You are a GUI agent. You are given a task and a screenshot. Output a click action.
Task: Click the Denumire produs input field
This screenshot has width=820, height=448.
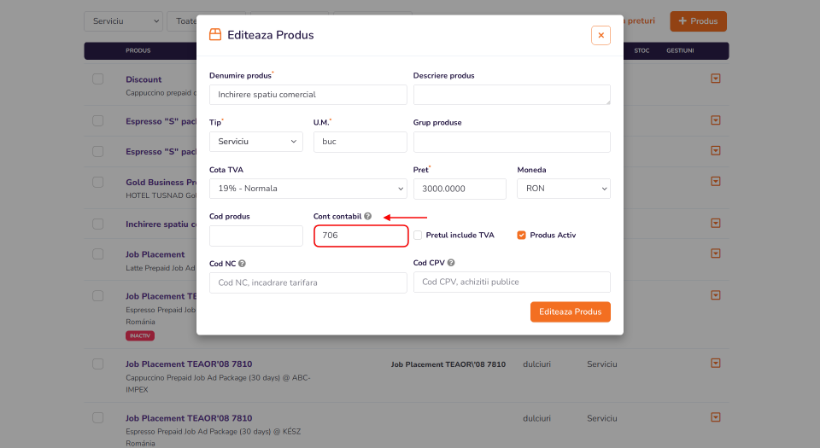(308, 95)
